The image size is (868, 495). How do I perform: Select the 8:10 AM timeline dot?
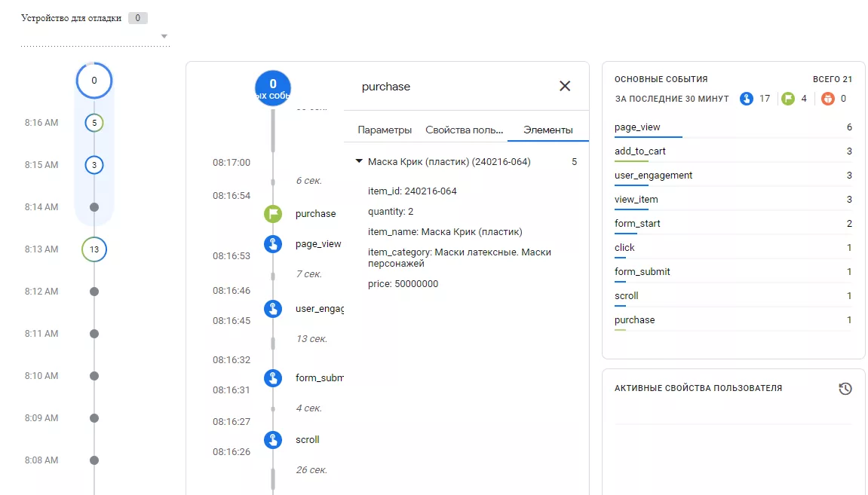coord(94,376)
